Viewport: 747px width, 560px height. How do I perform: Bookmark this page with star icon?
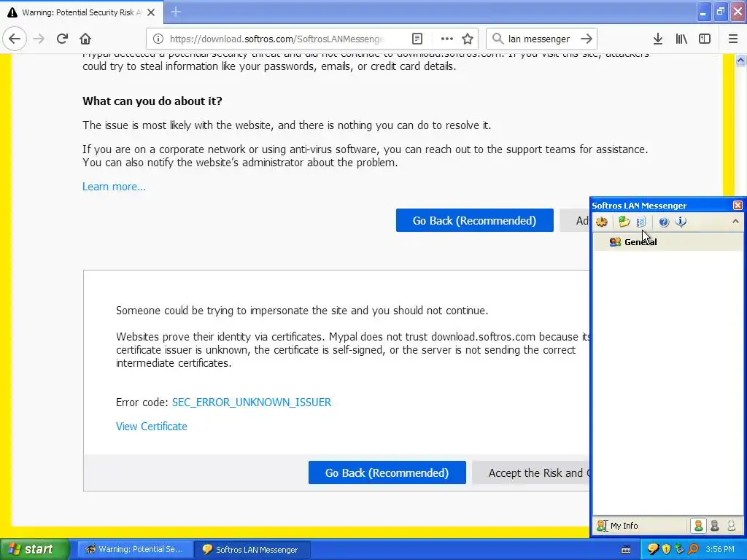468,39
